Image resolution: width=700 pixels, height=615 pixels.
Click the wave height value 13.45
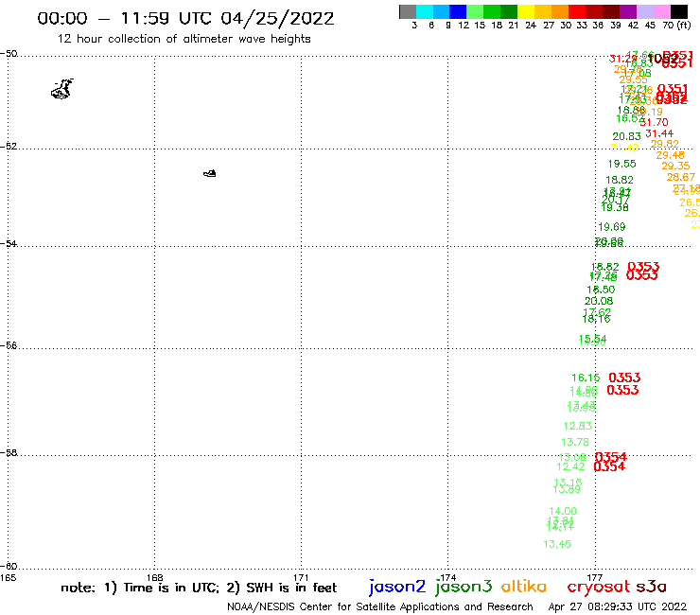(557, 544)
